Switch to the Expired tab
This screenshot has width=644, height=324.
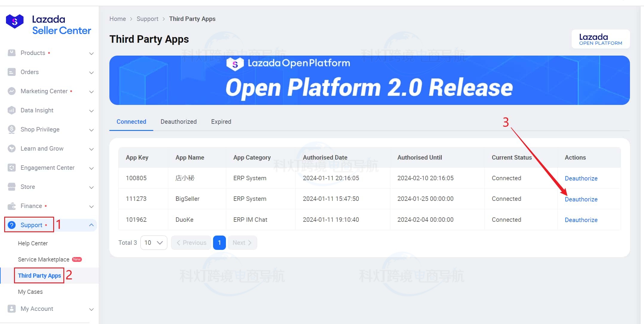coord(221,122)
